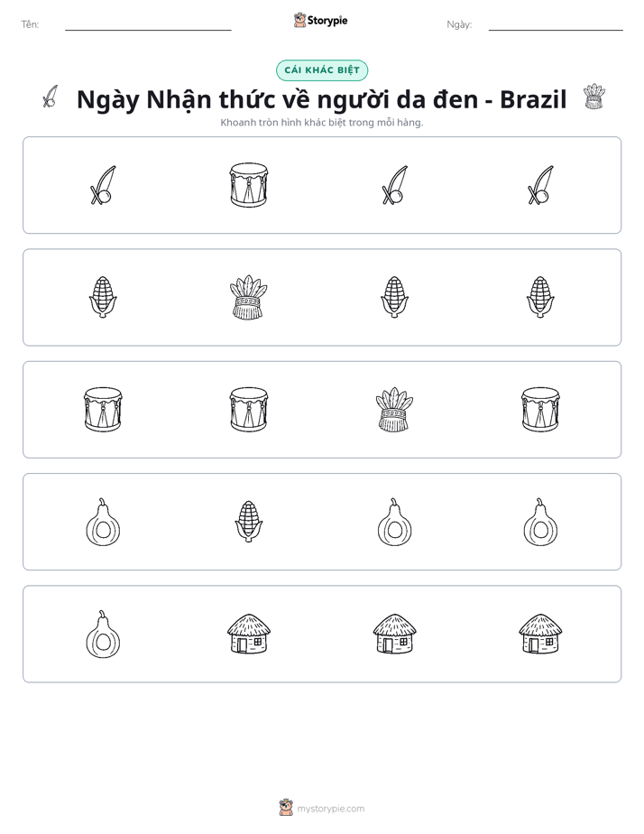Select the feather headdress in row two
644x834 pixels.
pyautogui.click(x=249, y=297)
